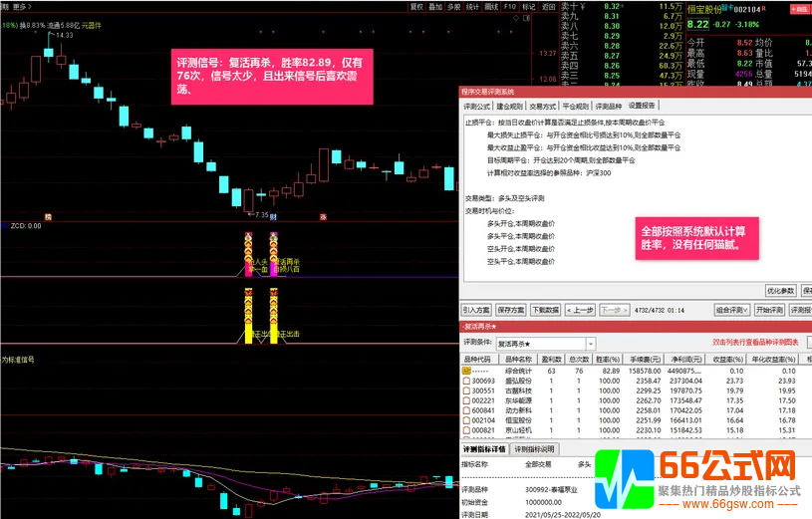Sort by the 胜率(%) column header

pos(609,359)
